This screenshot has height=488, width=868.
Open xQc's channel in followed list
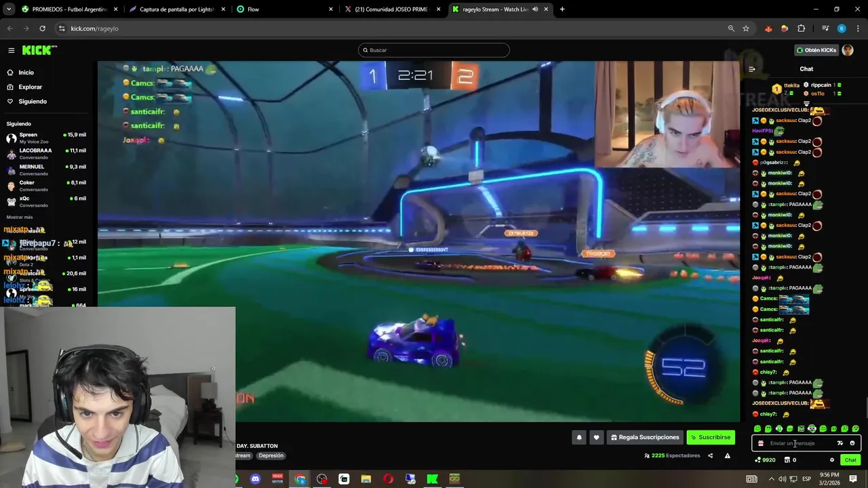[46, 201]
